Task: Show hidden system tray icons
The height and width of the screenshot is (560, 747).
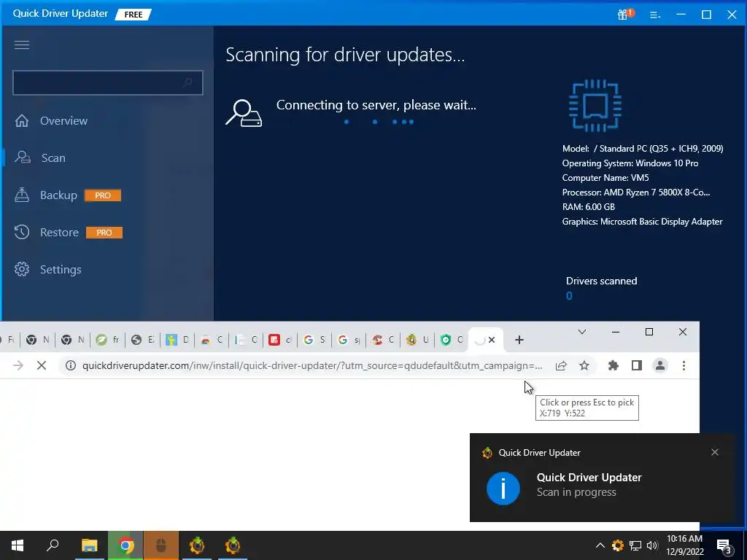Action: 600,545
